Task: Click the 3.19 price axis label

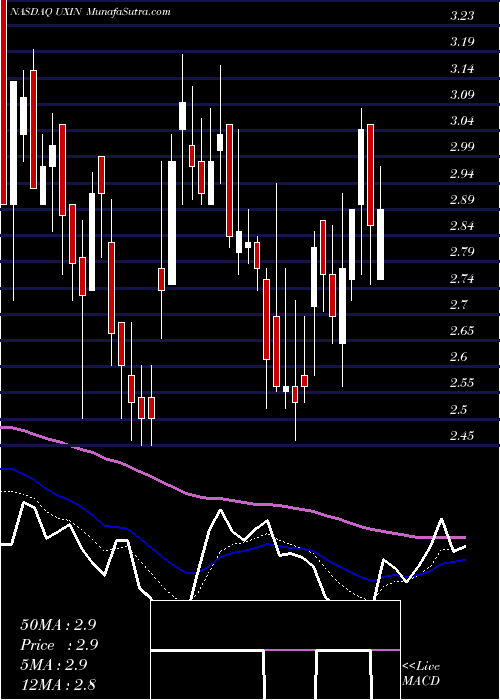Action: [x=462, y=42]
